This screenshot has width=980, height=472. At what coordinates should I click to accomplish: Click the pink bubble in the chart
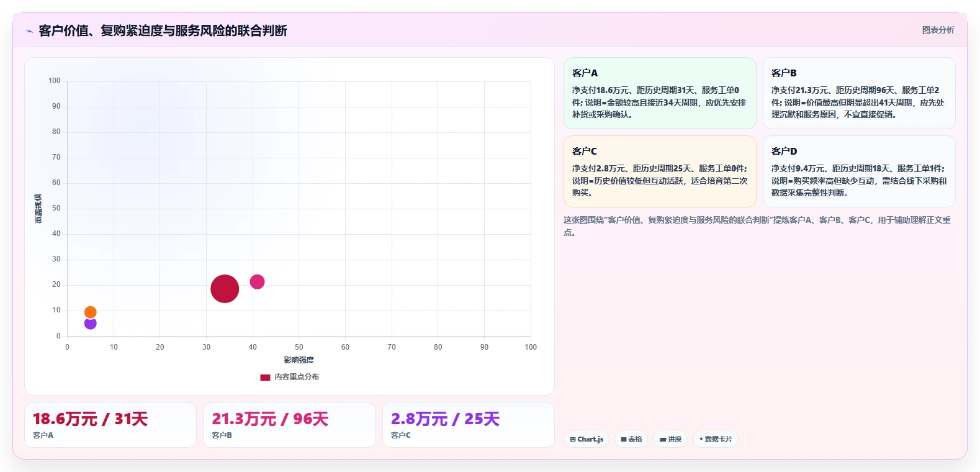coord(257,282)
